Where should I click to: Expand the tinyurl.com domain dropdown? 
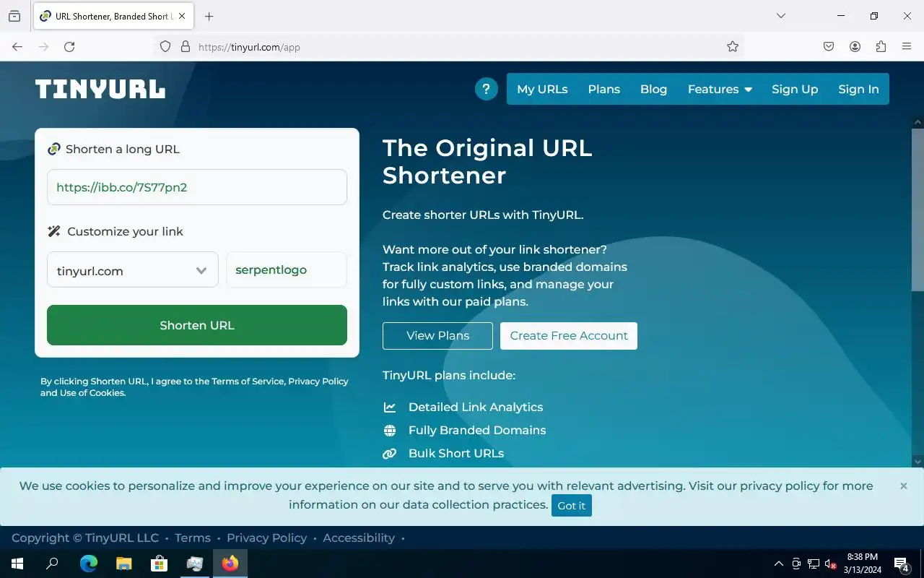point(133,270)
